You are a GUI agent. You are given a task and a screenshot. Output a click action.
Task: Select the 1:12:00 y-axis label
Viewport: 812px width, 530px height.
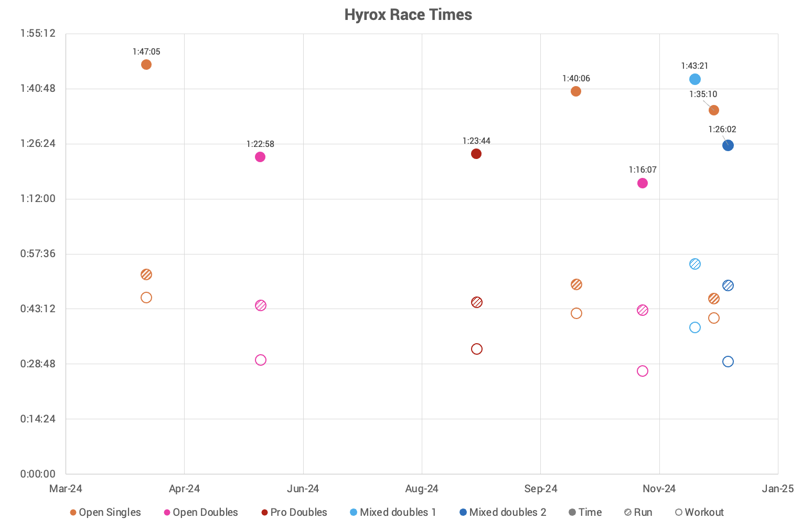(x=38, y=198)
